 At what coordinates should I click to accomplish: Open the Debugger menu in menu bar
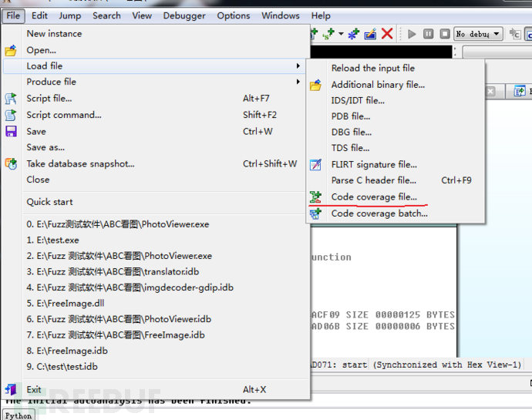pos(184,15)
